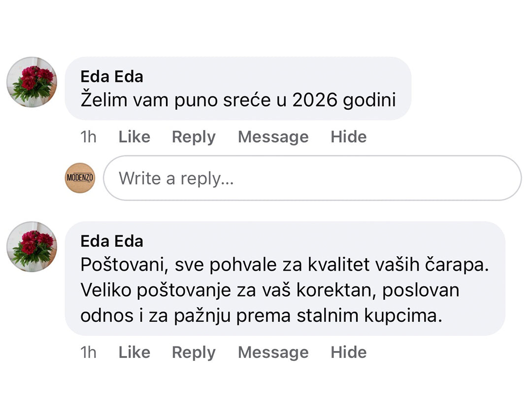Like the comment wishing luck in 2026
Viewport: 532px width, 419px height.
[x=134, y=137]
